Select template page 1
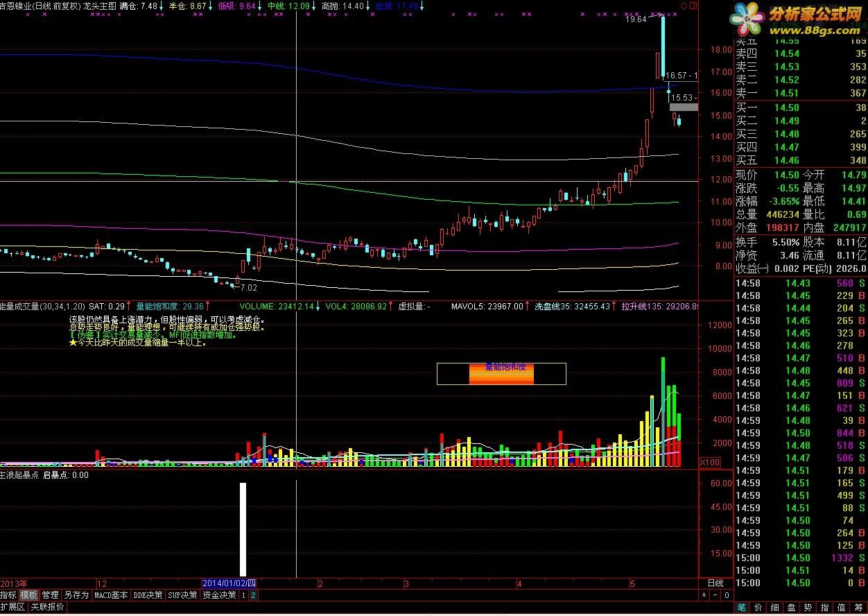This screenshot has height=616, width=868. 243,594
